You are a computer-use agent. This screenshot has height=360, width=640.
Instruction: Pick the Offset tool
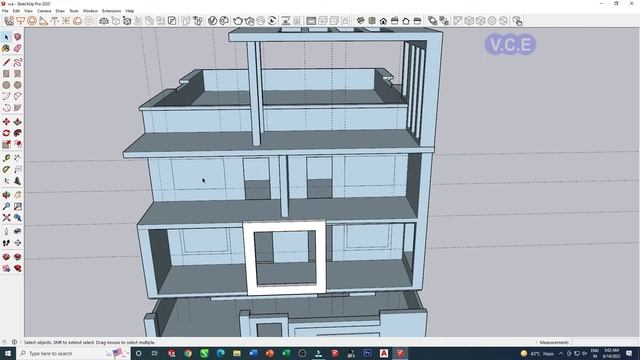(x=18, y=144)
